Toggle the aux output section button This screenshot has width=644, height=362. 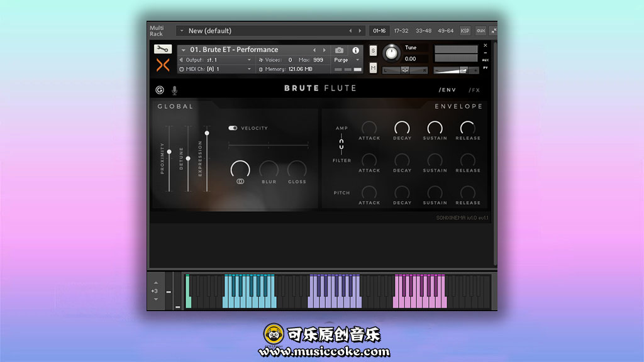tap(480, 31)
